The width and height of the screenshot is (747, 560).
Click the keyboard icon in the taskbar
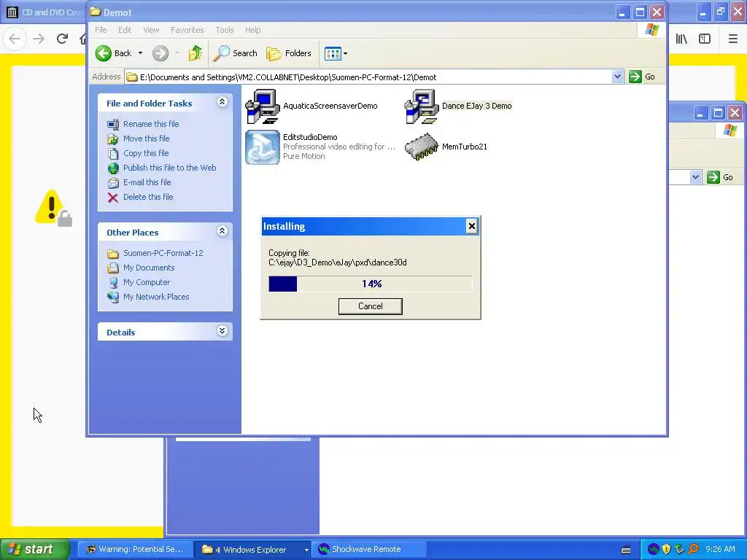pos(626,550)
